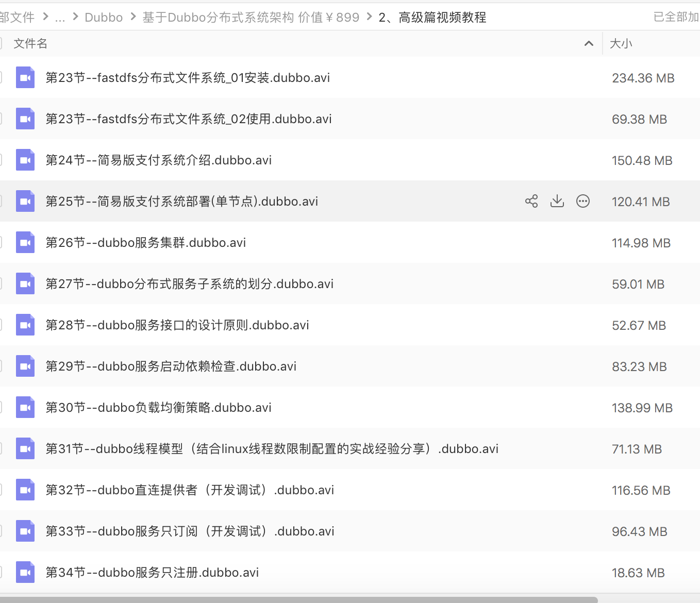
Task: Open 第34节--dubbo服务只注册.dubbo.avi
Action: click(x=152, y=572)
